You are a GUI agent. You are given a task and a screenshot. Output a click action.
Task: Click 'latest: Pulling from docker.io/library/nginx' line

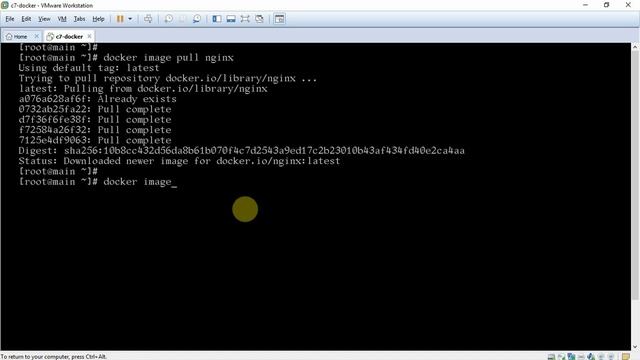pos(143,89)
